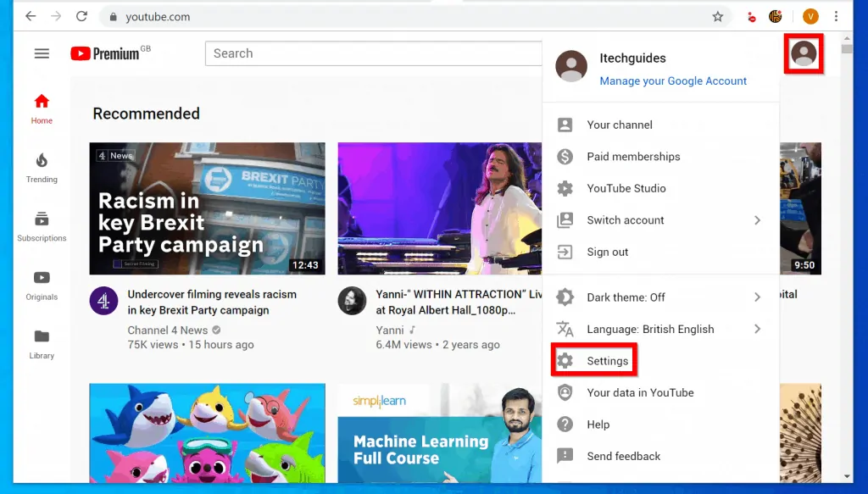Expand the Language: British English option
868x494 pixels.
pos(649,329)
